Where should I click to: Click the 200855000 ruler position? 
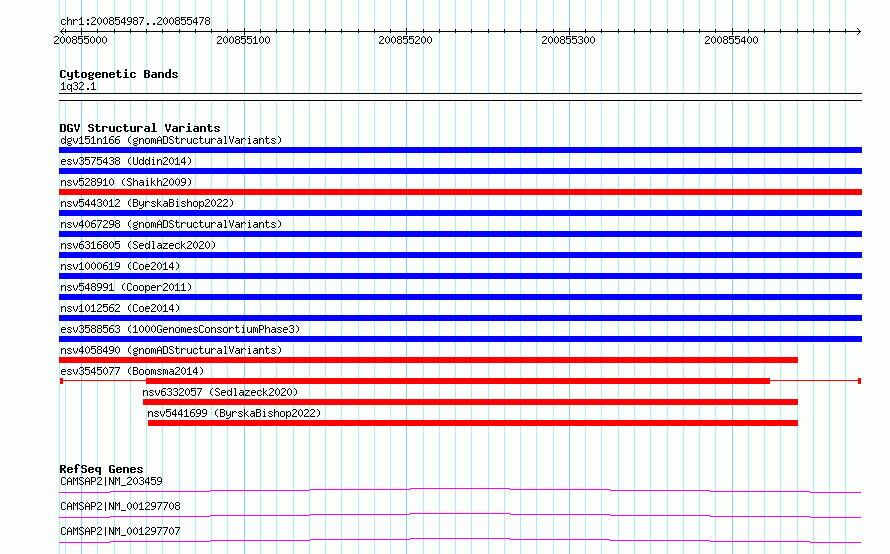[80, 40]
